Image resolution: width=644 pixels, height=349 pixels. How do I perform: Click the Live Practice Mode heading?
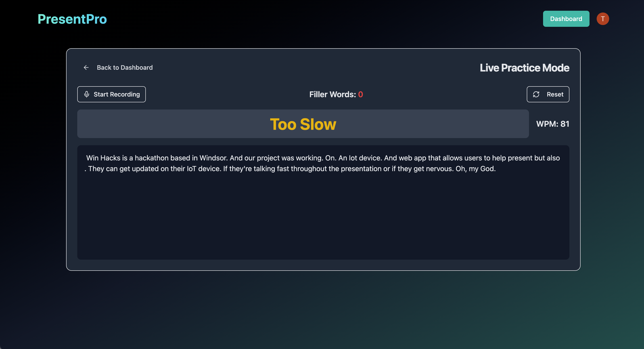[524, 68]
